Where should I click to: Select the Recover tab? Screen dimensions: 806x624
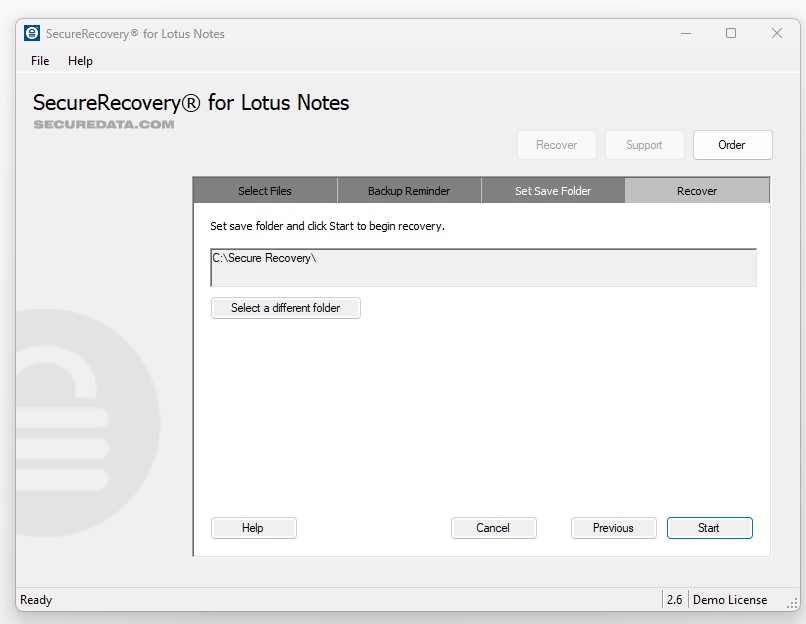point(697,190)
